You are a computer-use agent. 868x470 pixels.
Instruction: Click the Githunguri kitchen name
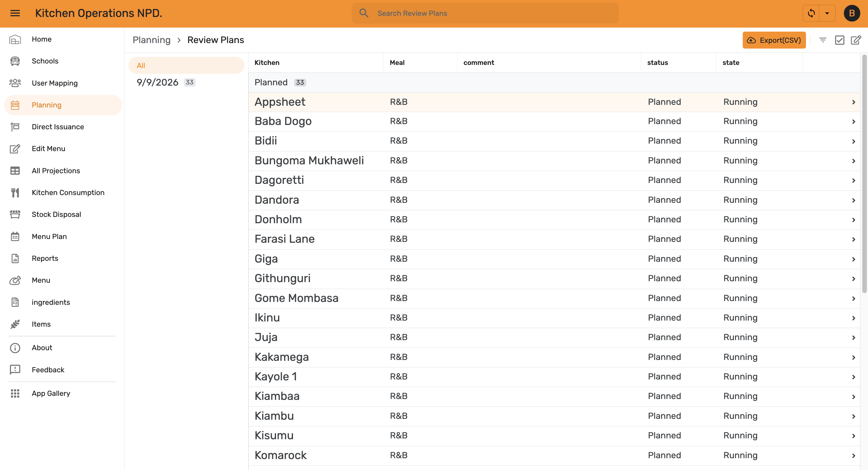pyautogui.click(x=282, y=278)
